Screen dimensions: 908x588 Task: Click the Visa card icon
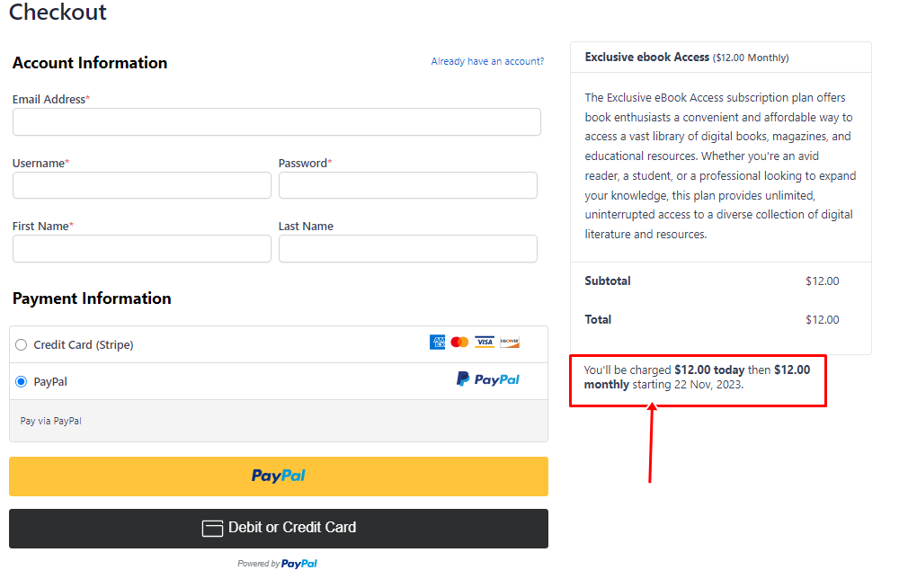pos(485,342)
